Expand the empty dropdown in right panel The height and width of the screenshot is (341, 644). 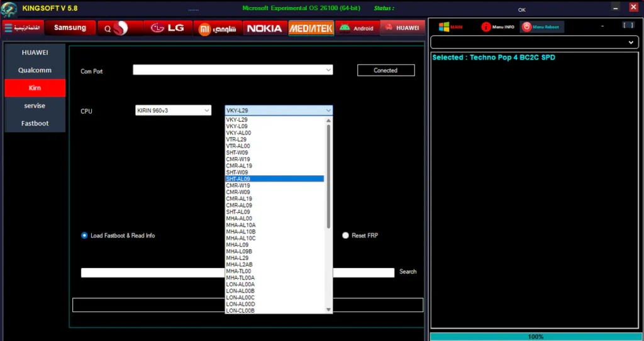pos(535,42)
